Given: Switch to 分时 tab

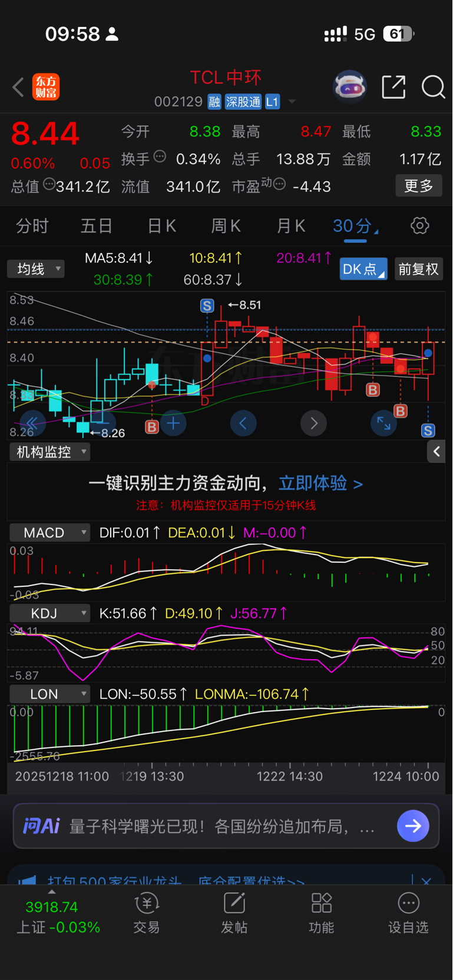Looking at the screenshot, I should click(x=32, y=226).
